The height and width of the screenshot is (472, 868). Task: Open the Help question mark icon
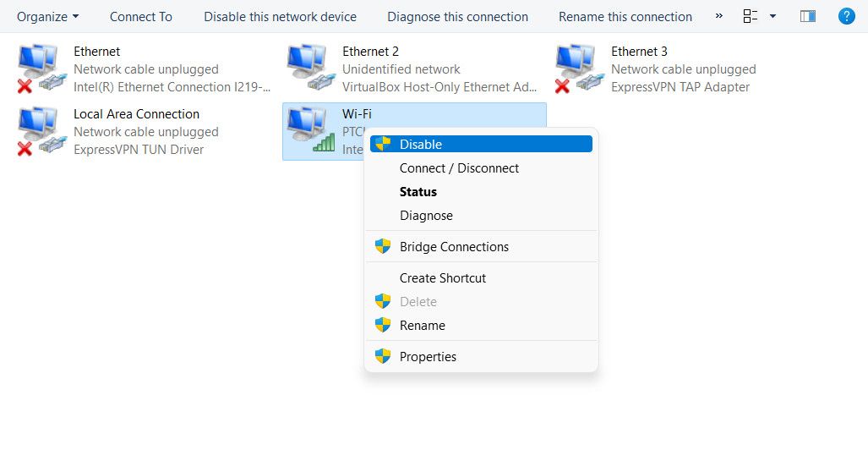tap(845, 16)
